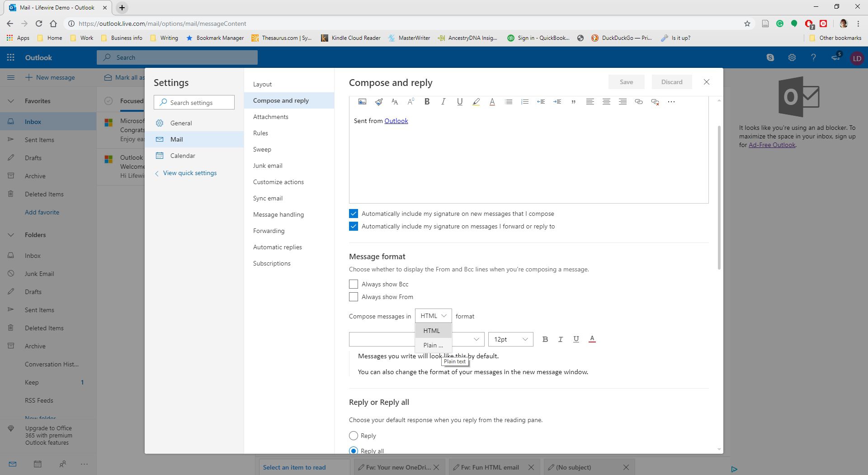The image size is (868, 475).
Task: Open more formatting options ellipsis
Action: (671, 102)
